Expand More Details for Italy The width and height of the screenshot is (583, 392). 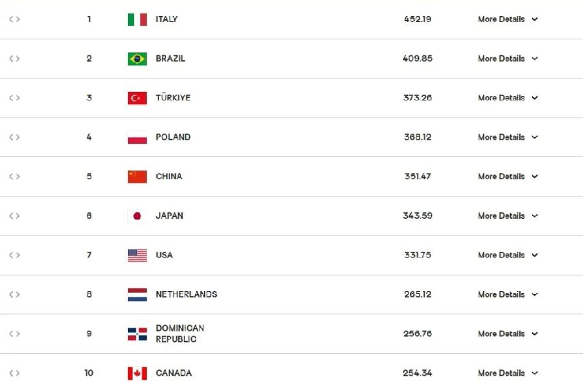pos(508,19)
